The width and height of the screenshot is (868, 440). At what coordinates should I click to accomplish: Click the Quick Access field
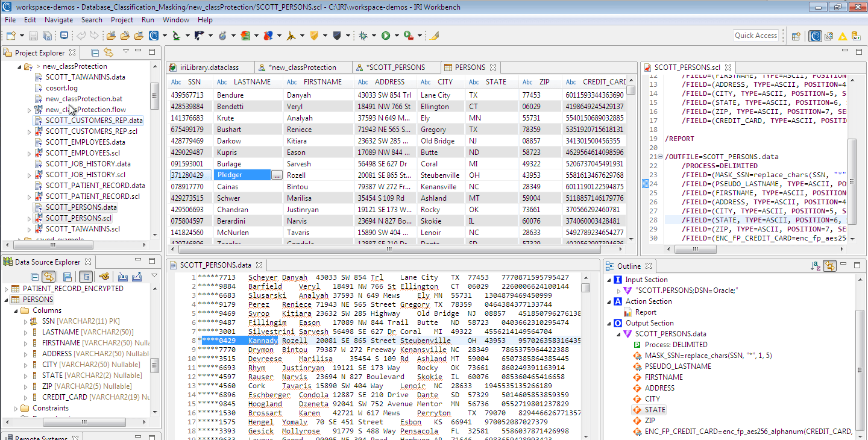coord(755,35)
